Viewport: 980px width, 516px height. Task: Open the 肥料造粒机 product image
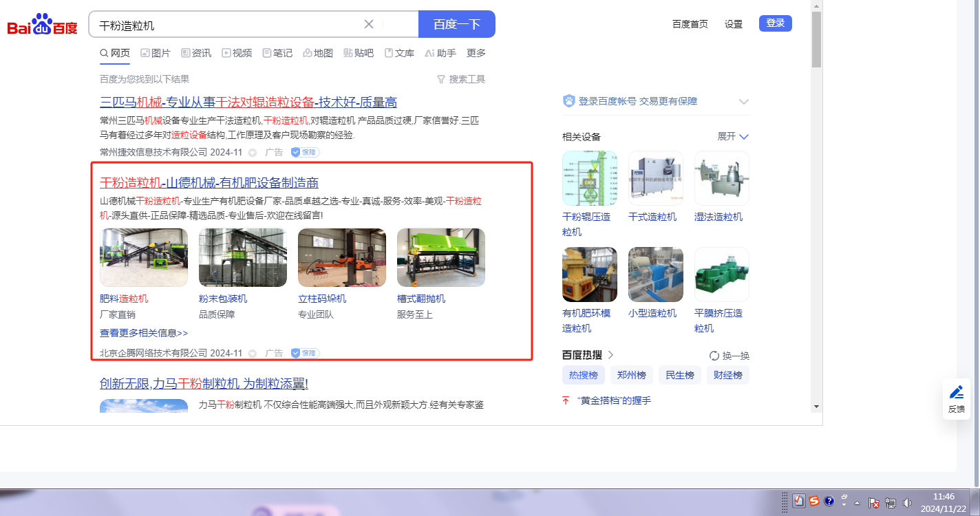pyautogui.click(x=144, y=257)
